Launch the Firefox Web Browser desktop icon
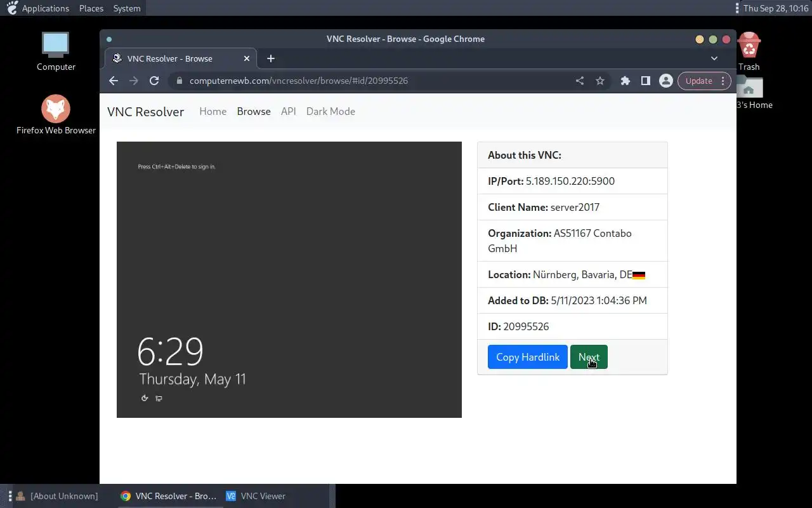812x508 pixels. pos(56,114)
